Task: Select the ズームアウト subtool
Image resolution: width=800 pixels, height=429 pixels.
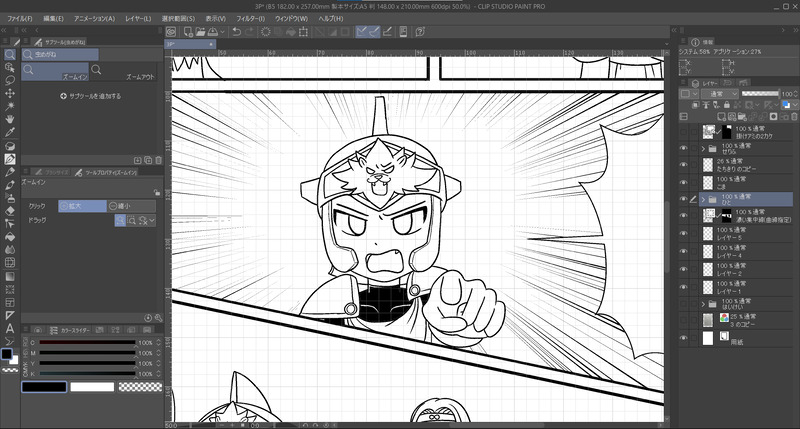Action: pyautogui.click(x=123, y=72)
